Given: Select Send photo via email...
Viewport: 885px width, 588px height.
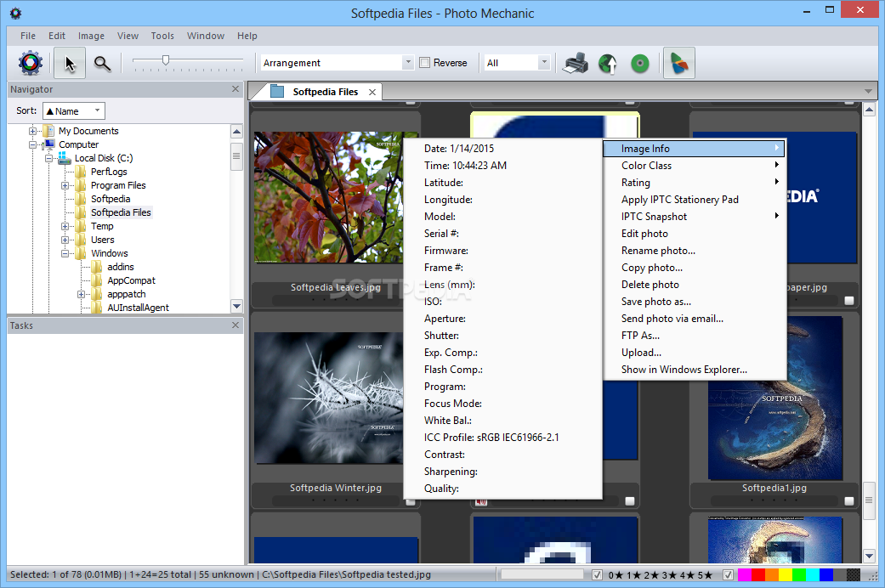Looking at the screenshot, I should pos(695,319).
